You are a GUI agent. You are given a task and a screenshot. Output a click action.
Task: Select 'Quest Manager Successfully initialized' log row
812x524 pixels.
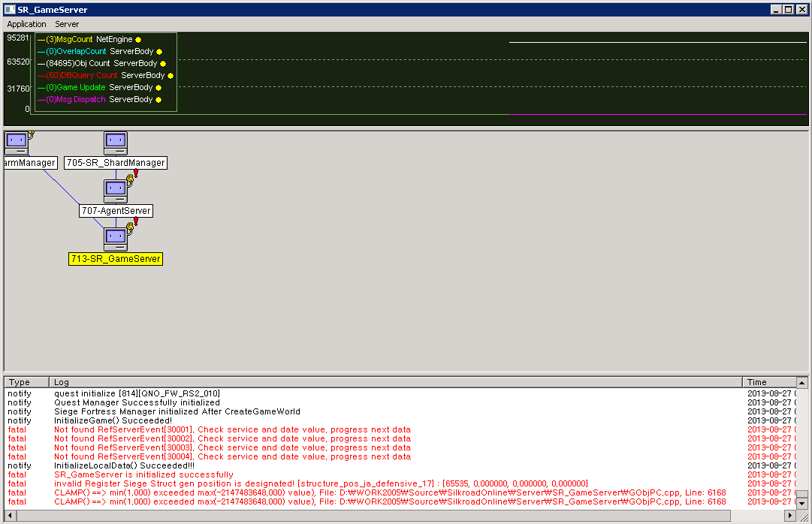click(x=400, y=402)
